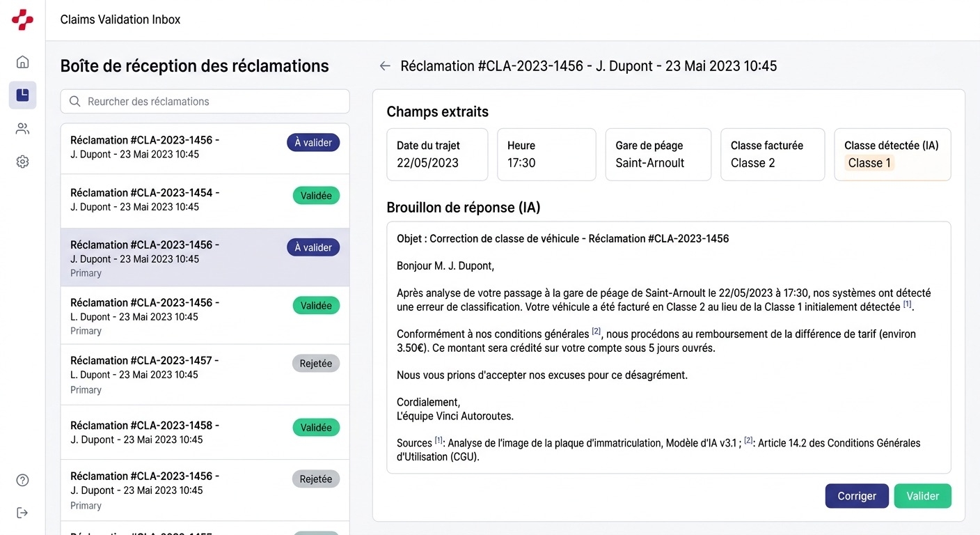Click the red app logo icon
This screenshot has height=535, width=980.
[22, 20]
